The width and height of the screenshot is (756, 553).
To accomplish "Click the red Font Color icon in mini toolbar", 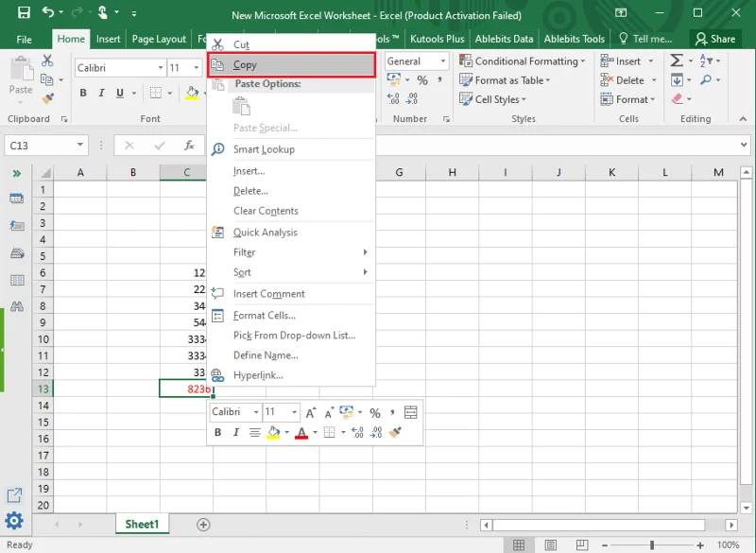I will [x=301, y=432].
